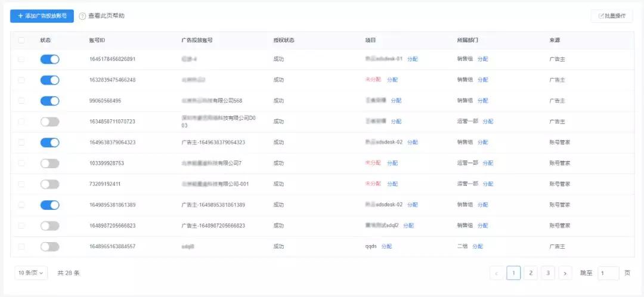Image resolution: width=644 pixels, height=297 pixels.
Task: Select the checkbox for account 99060568495
Action: (21, 101)
